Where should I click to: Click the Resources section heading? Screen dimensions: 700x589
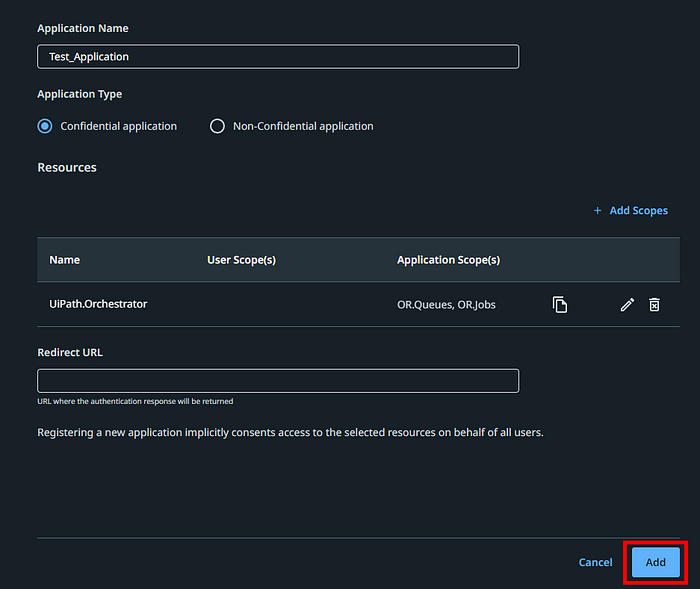coord(67,167)
